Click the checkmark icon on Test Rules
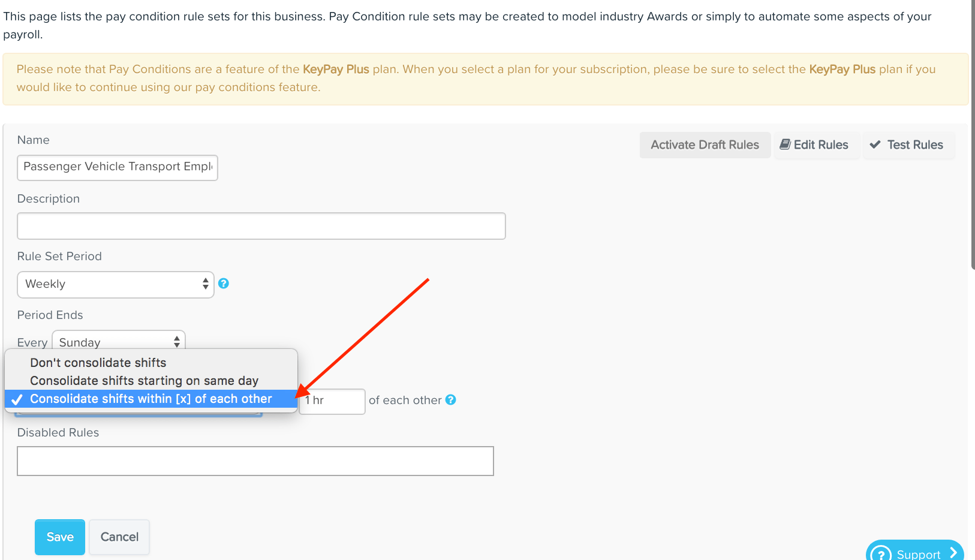Image resolution: width=975 pixels, height=560 pixels. coord(875,144)
